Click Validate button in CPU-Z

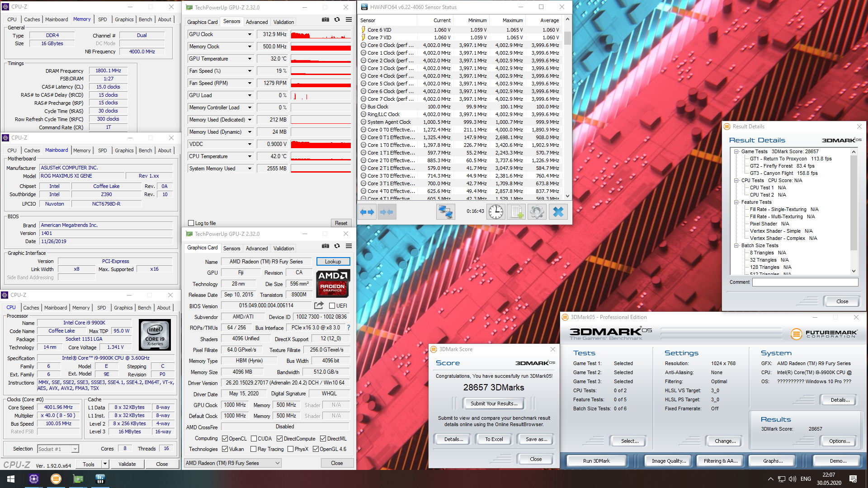127,464
